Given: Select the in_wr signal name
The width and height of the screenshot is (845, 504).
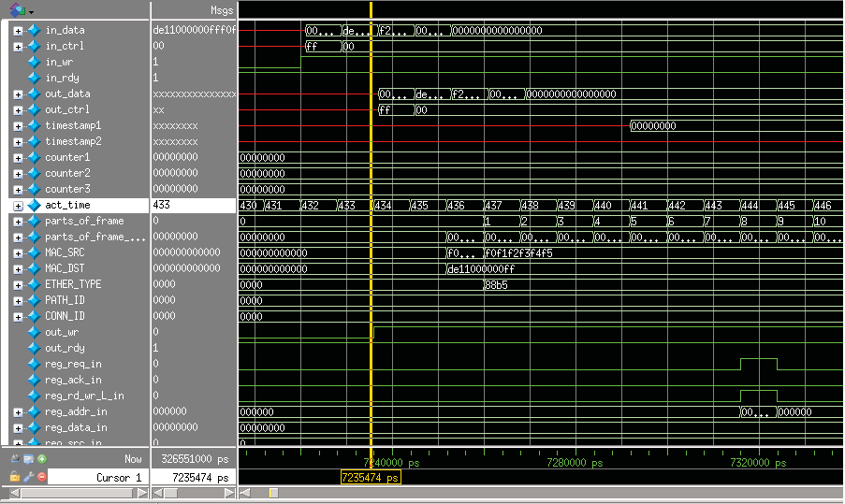Looking at the screenshot, I should 59,62.
